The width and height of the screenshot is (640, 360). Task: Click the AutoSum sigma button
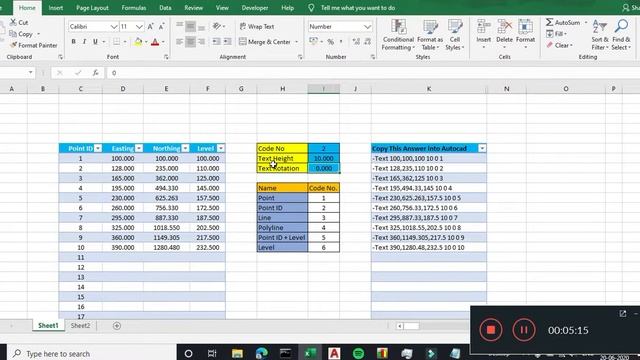(563, 22)
